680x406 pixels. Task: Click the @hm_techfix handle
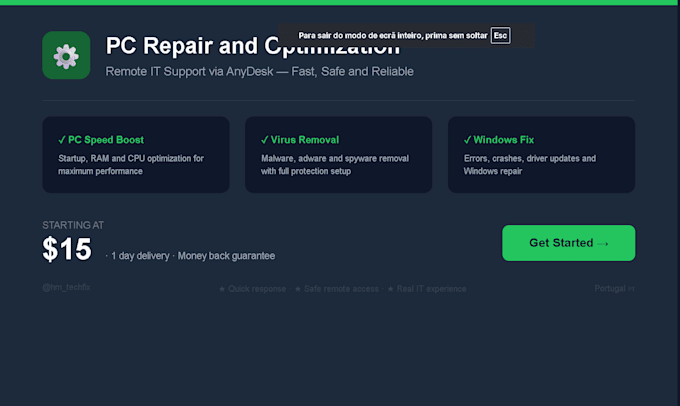click(66, 287)
